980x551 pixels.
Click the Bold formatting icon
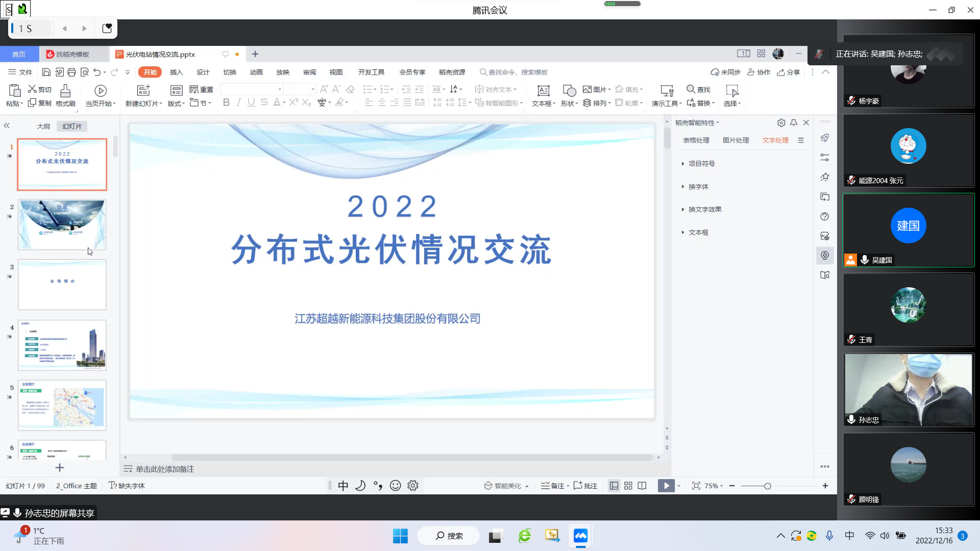tap(226, 103)
